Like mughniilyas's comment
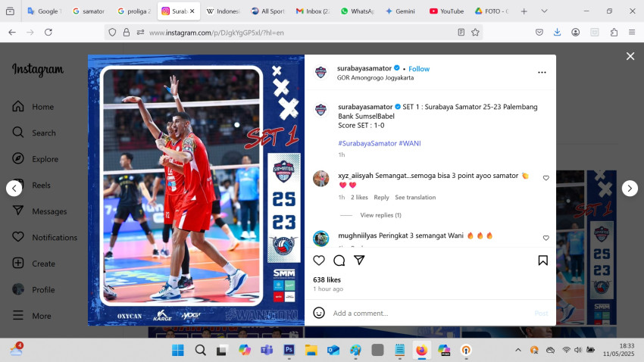Image resolution: width=644 pixels, height=362 pixels. coord(546,238)
